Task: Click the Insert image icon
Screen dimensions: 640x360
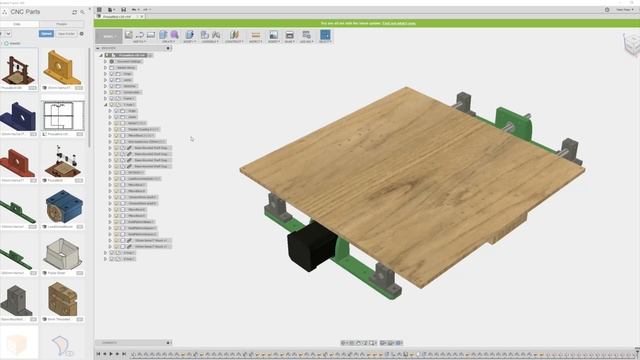Action: [x=273, y=35]
